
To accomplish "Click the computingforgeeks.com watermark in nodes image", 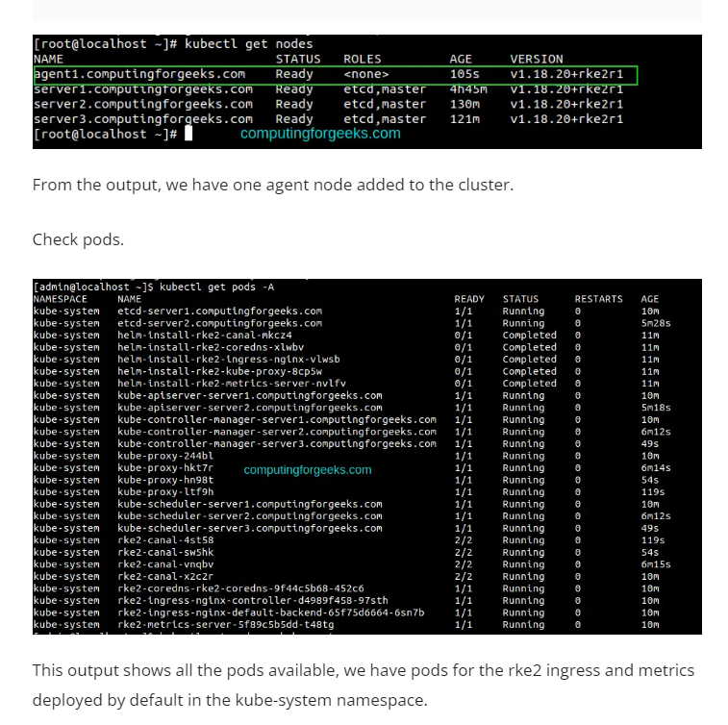I will point(320,134).
